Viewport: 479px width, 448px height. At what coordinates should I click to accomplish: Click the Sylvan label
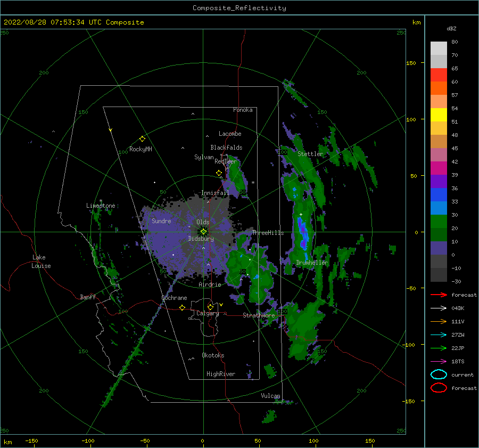(x=204, y=157)
